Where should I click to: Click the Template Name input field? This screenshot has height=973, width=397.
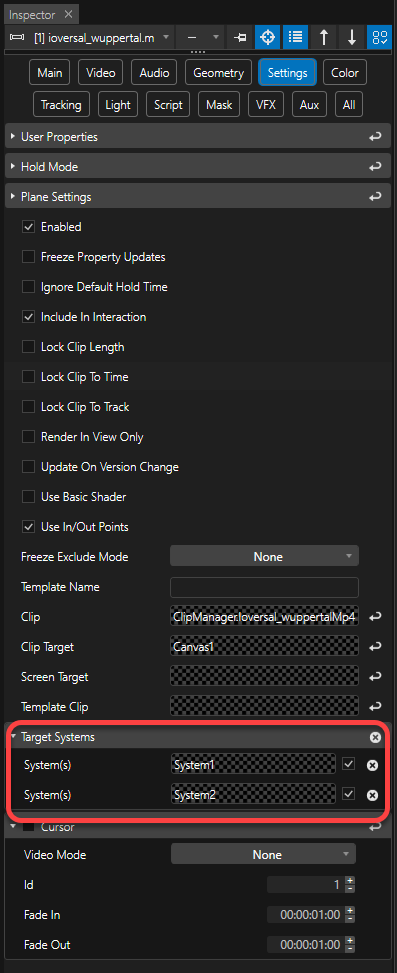pos(264,587)
